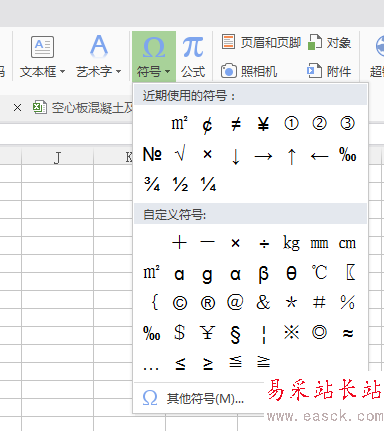384x431 pixels.
Task: Insert the mm unit symbol
Action: coord(319,244)
